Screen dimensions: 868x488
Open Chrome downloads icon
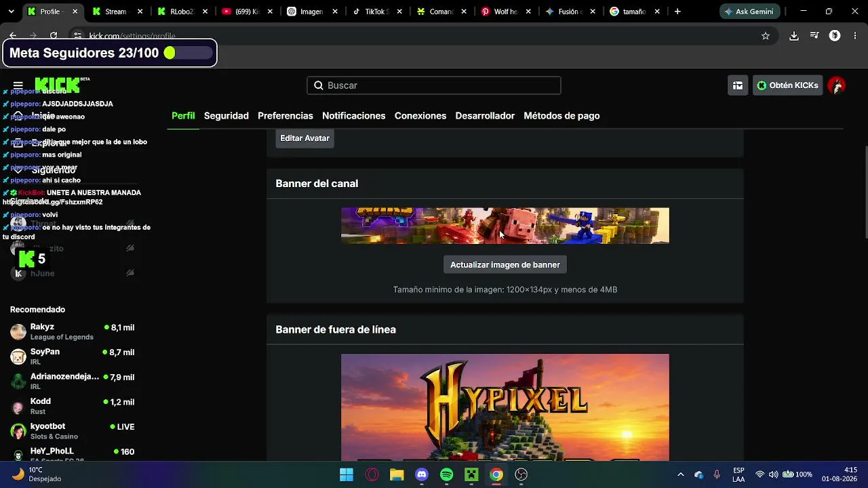click(x=794, y=36)
